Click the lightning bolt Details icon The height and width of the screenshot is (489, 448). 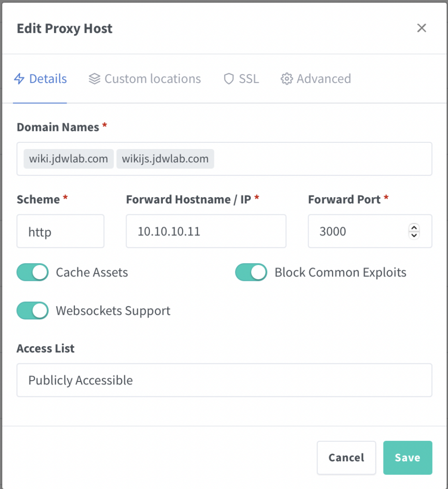tap(19, 79)
